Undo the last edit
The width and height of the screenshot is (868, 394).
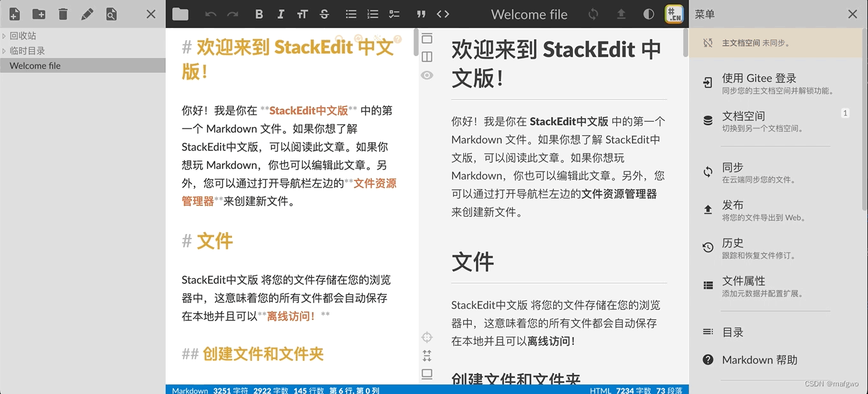[x=211, y=14]
